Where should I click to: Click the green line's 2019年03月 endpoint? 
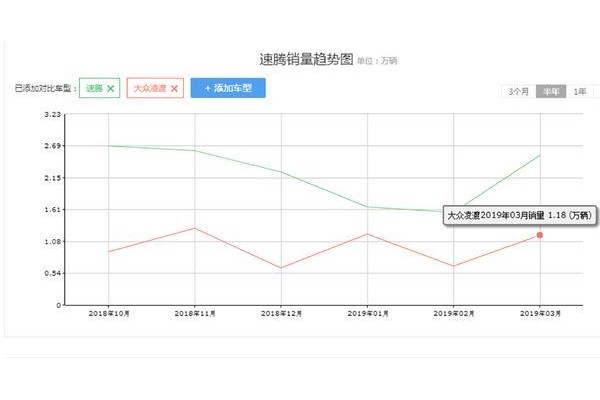[540, 155]
